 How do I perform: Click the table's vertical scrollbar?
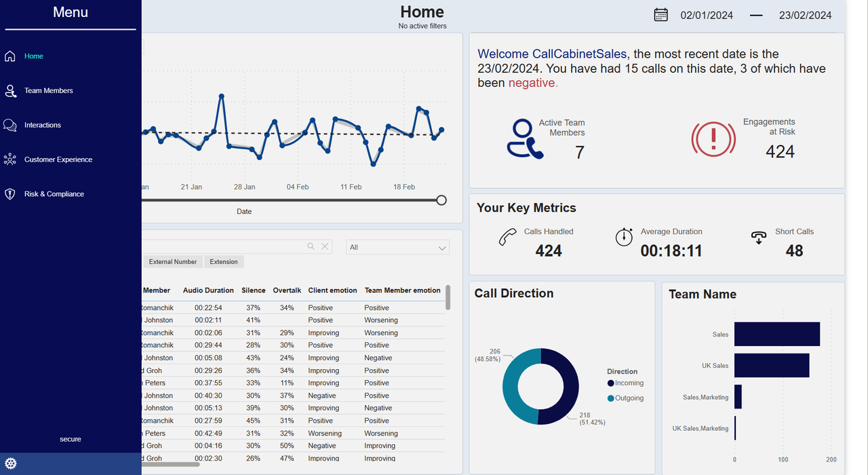tap(448, 298)
